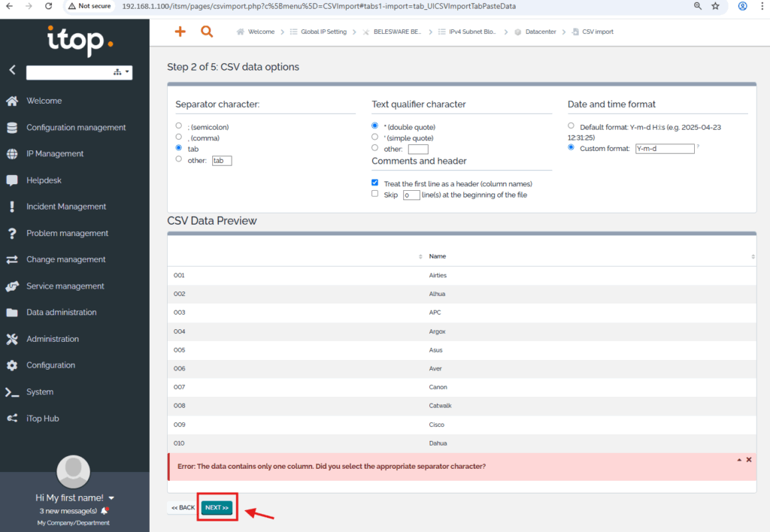Enable Skip lines at beginning checkbox
Screen dimensions: 770x532
(375, 194)
